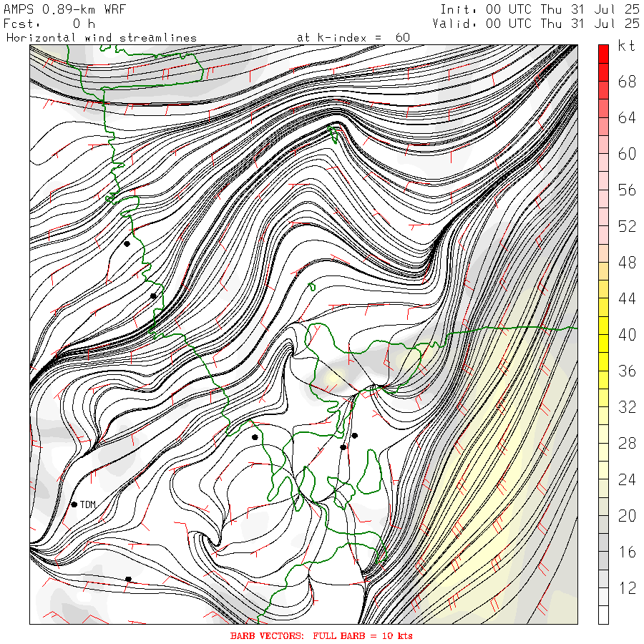Click the bright yellow colorbar swatch near 40
Viewport: 644px width, 644px height.
(603, 343)
